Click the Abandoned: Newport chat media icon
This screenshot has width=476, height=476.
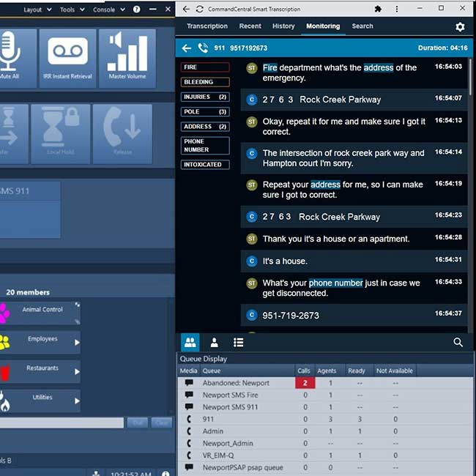[189, 383]
